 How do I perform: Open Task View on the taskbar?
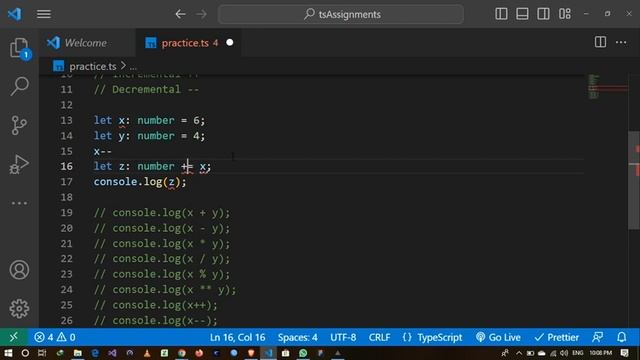pos(42,353)
